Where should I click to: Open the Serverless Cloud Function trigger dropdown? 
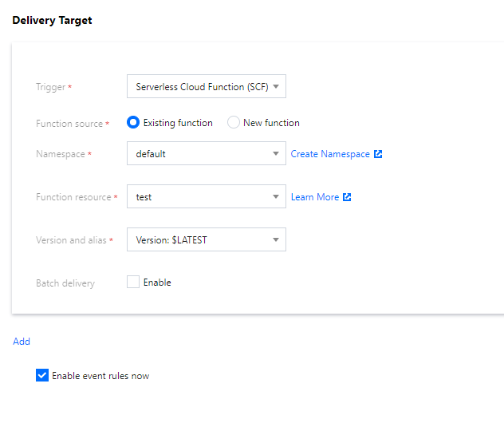201,86
